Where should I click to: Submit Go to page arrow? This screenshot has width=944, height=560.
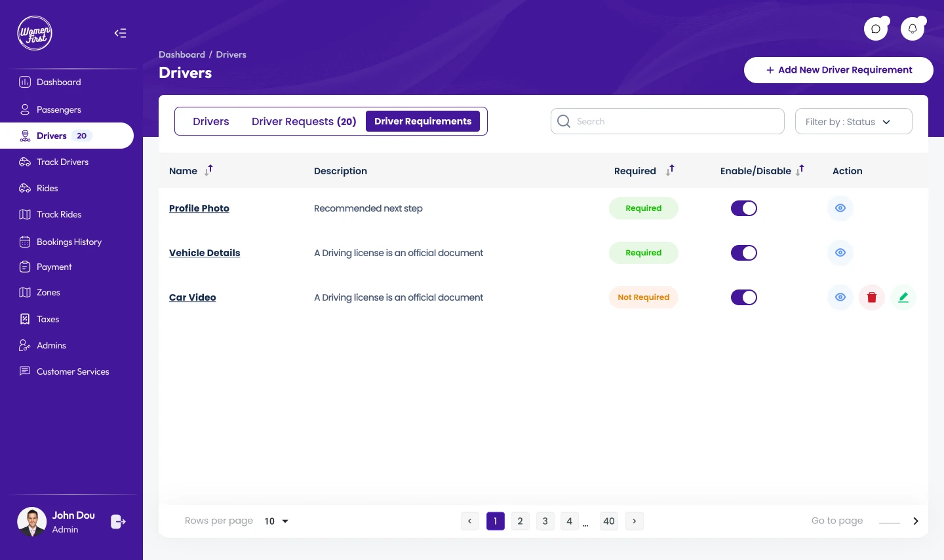point(916,521)
